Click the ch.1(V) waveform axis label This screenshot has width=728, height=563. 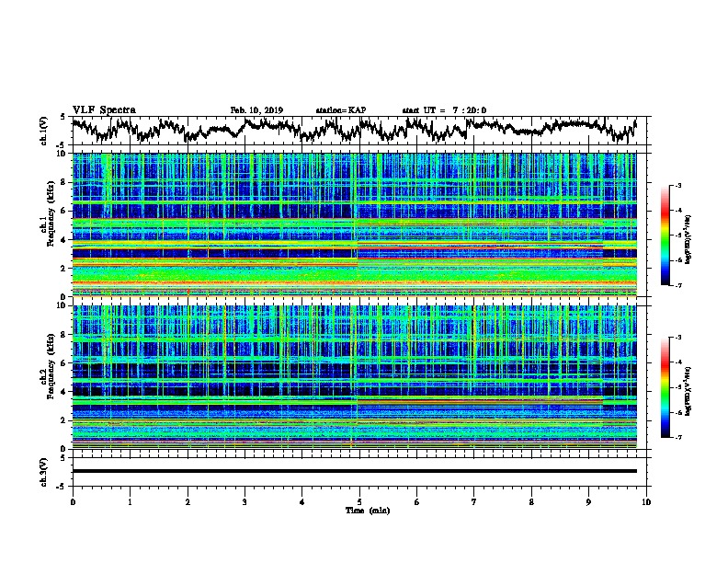[x=44, y=131]
